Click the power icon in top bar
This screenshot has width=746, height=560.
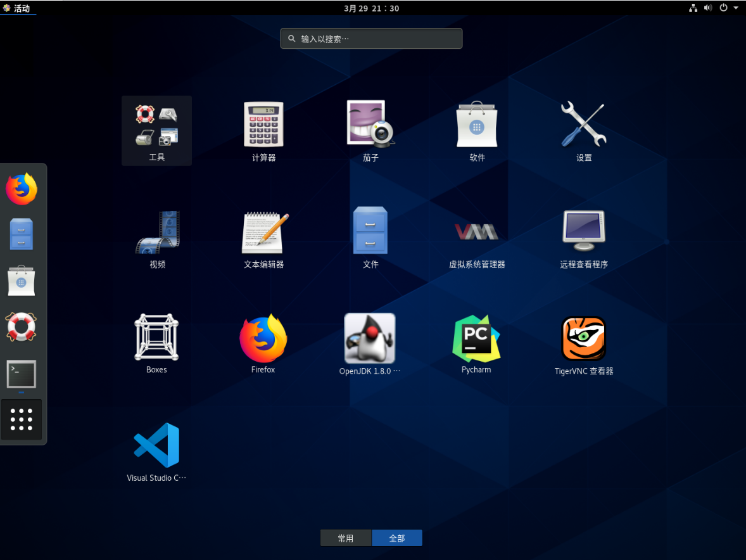723,8
